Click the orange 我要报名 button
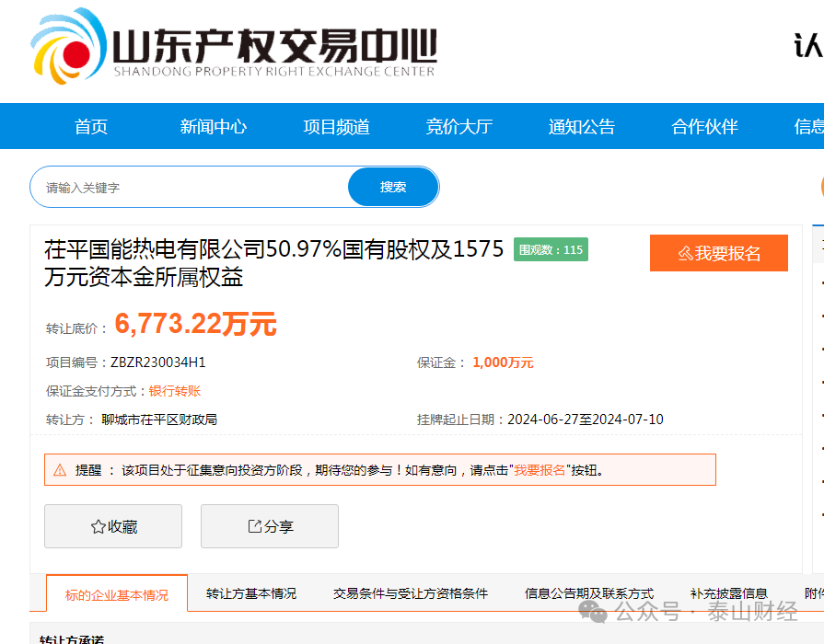 coord(719,253)
